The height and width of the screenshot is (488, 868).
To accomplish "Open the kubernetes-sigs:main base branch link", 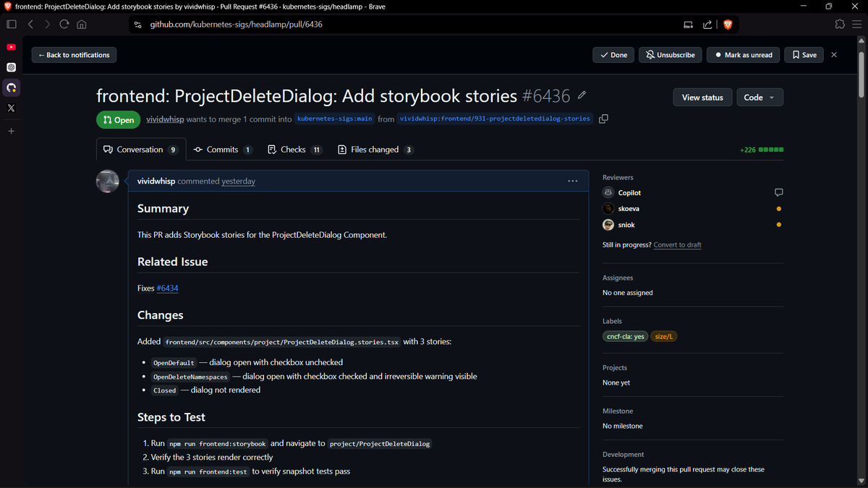I will tap(334, 119).
